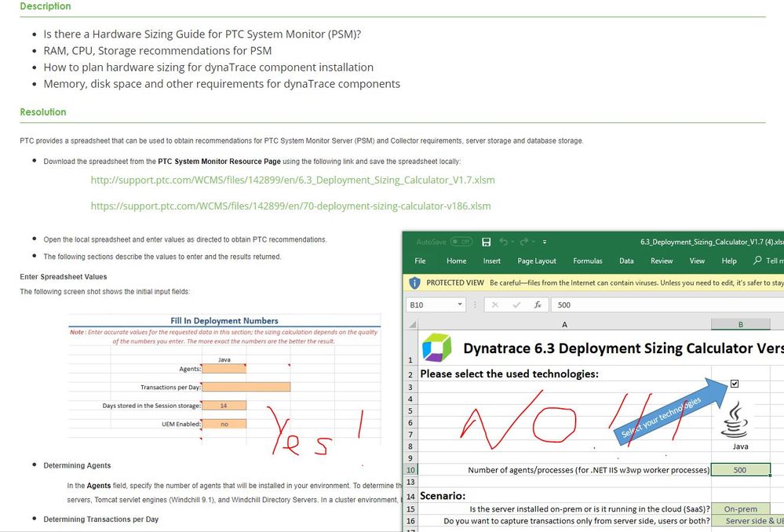
Task: Click 'PTC System Monitor Resource Page' bold text
Action: pos(219,162)
